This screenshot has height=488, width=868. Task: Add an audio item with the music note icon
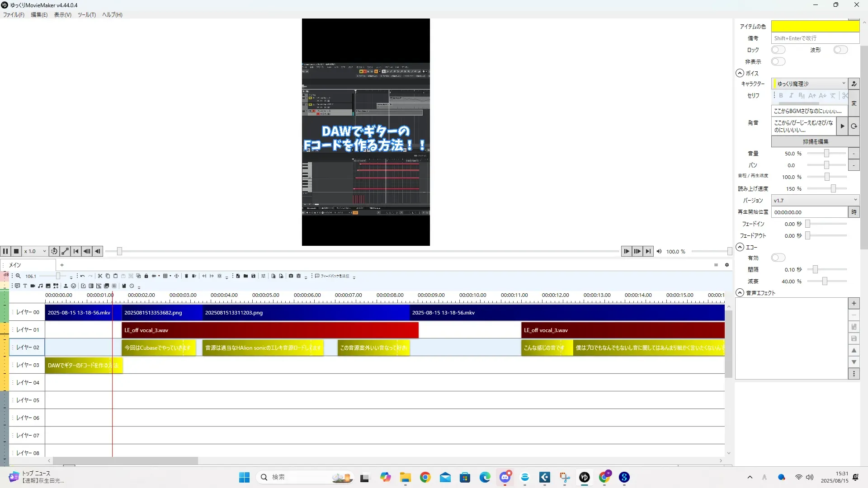point(40,286)
